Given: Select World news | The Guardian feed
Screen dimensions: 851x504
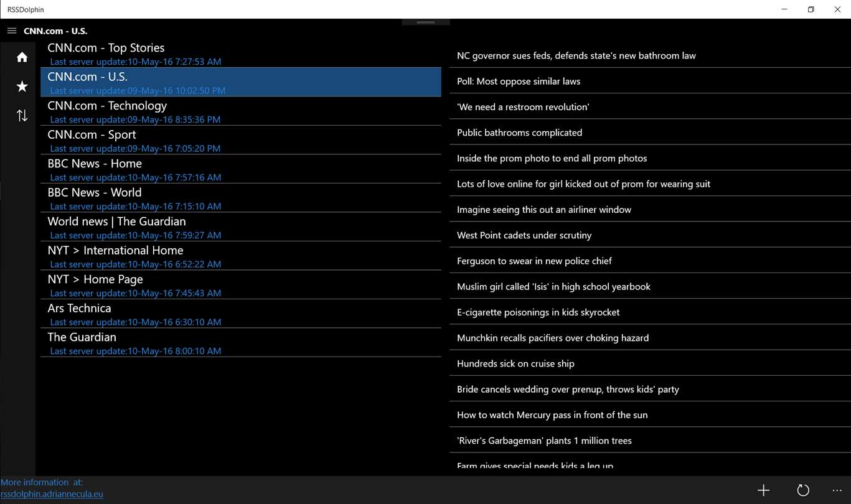Looking at the screenshot, I should coord(241,227).
